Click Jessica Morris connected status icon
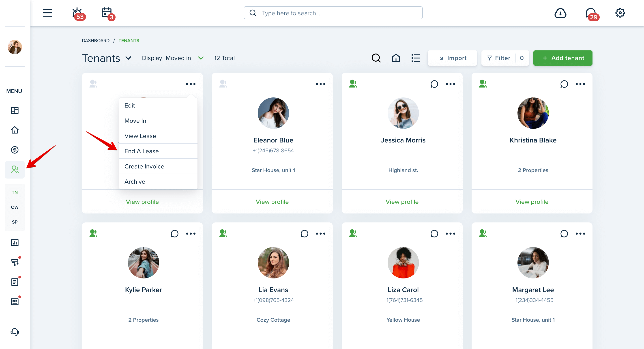Image resolution: width=644 pixels, height=349 pixels. [x=353, y=84]
